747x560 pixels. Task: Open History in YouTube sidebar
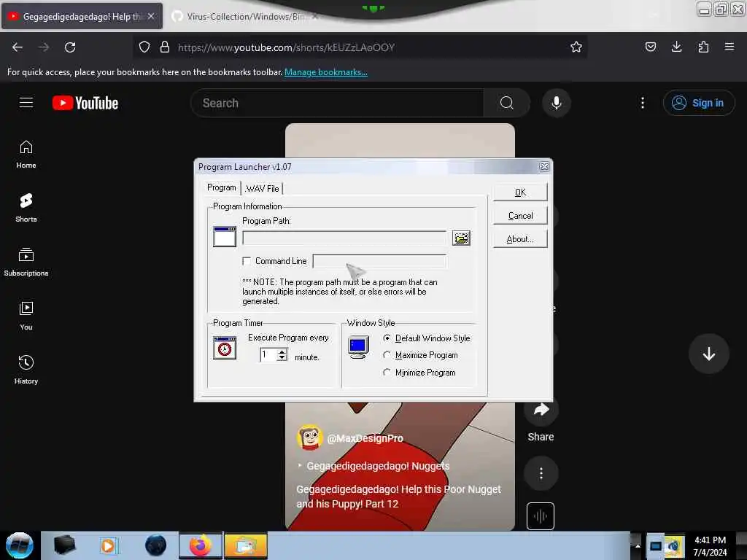(26, 370)
